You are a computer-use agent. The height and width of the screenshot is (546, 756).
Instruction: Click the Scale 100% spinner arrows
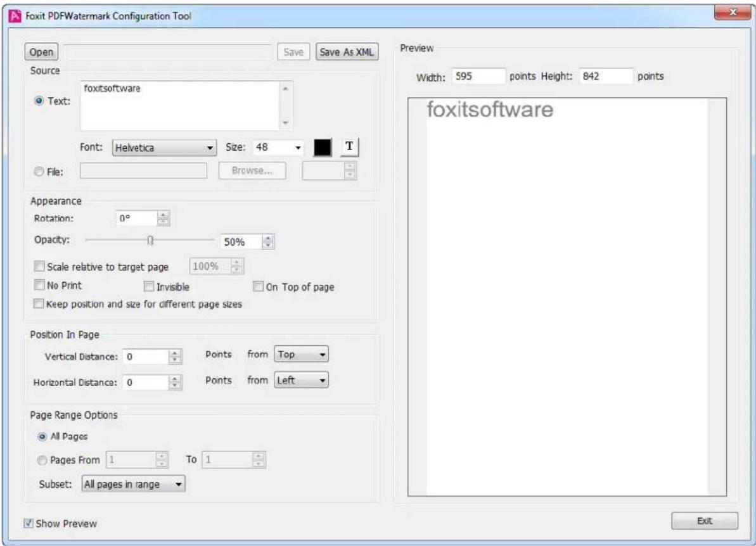236,266
